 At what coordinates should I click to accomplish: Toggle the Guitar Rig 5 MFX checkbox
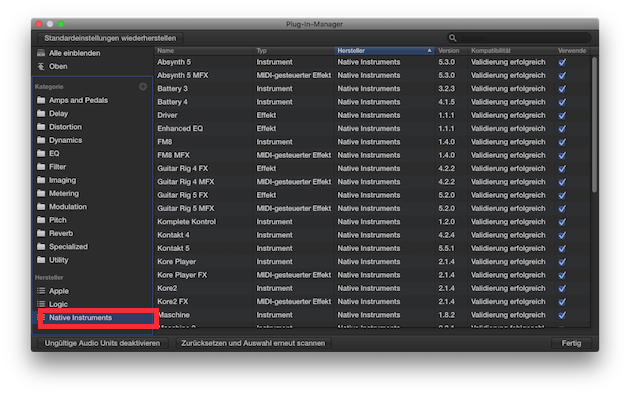562,208
